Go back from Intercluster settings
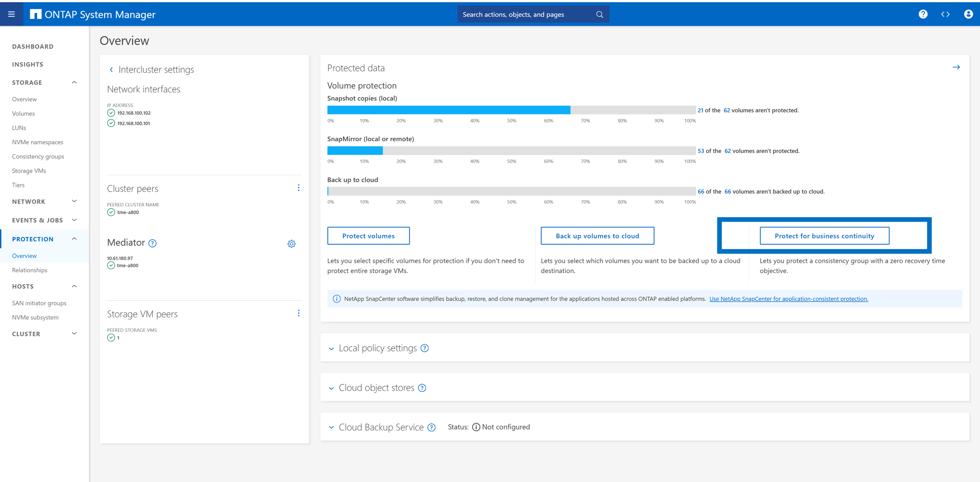 click(x=111, y=70)
